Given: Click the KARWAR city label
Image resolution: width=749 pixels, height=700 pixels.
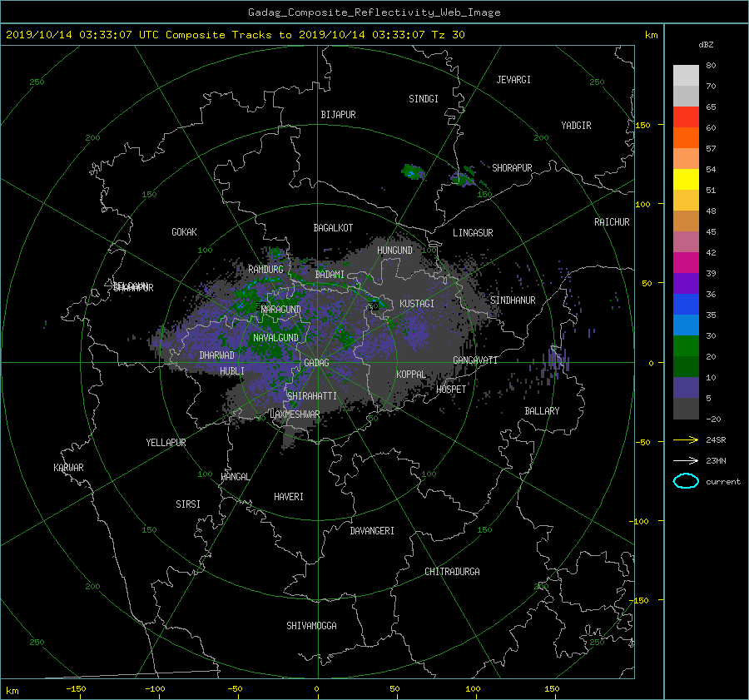Looking at the screenshot, I should point(68,468).
